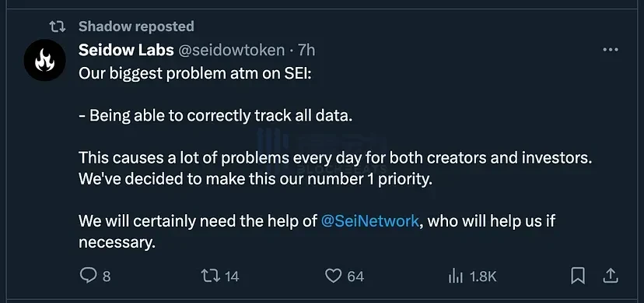Click the 7h timestamp
This screenshot has width=644, height=303.
click(306, 50)
